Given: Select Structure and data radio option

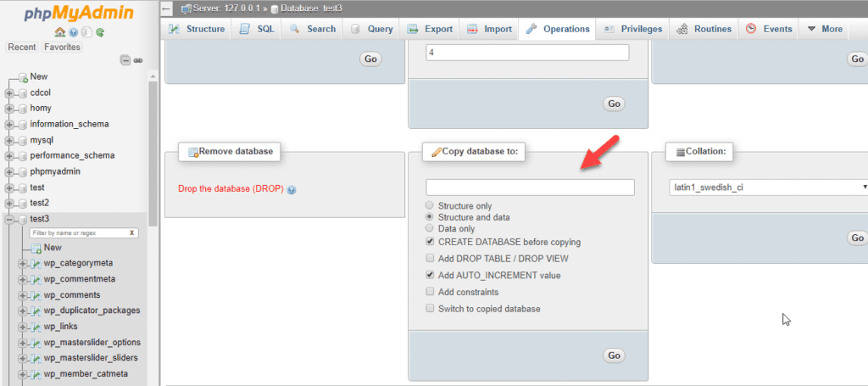Looking at the screenshot, I should pyautogui.click(x=430, y=217).
